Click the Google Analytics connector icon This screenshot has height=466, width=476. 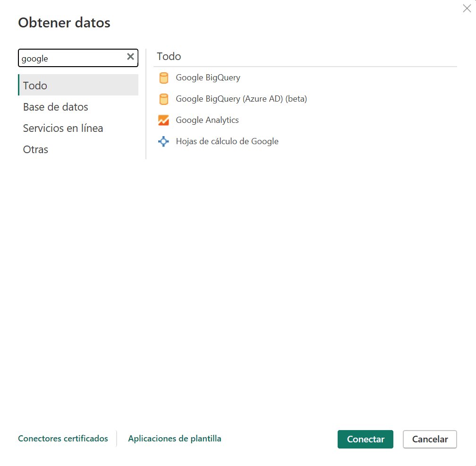[164, 120]
